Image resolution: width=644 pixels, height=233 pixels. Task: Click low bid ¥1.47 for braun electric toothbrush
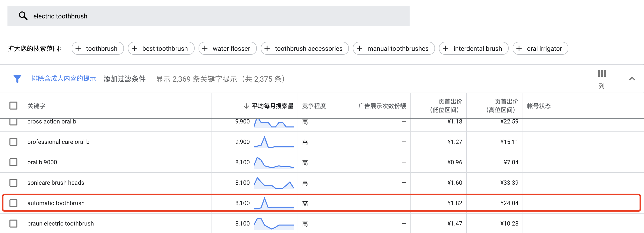point(455,224)
